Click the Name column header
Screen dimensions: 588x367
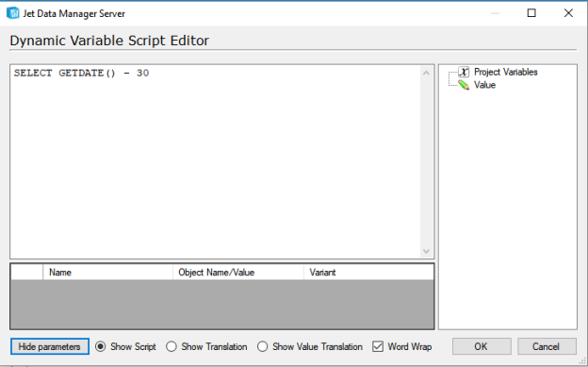[107, 273]
